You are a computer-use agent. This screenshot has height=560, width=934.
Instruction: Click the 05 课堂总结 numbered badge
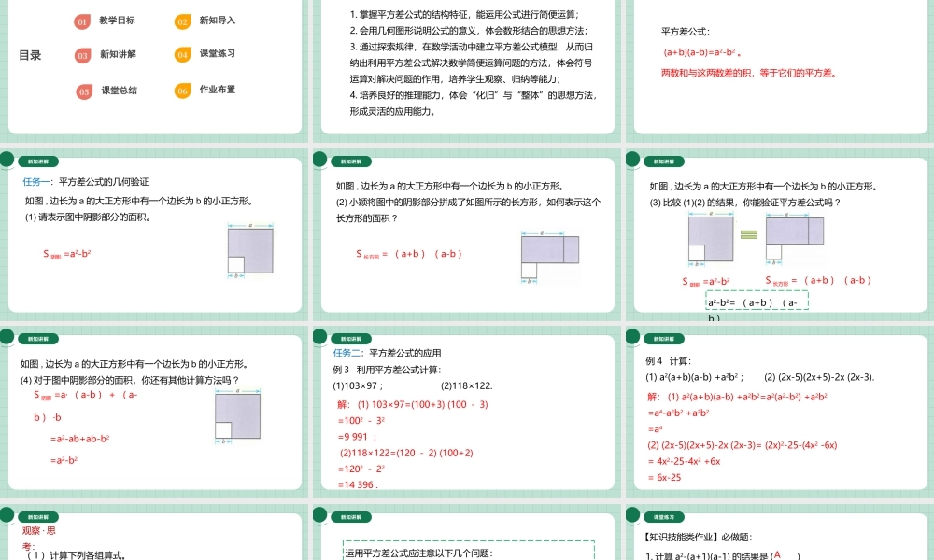click(84, 91)
